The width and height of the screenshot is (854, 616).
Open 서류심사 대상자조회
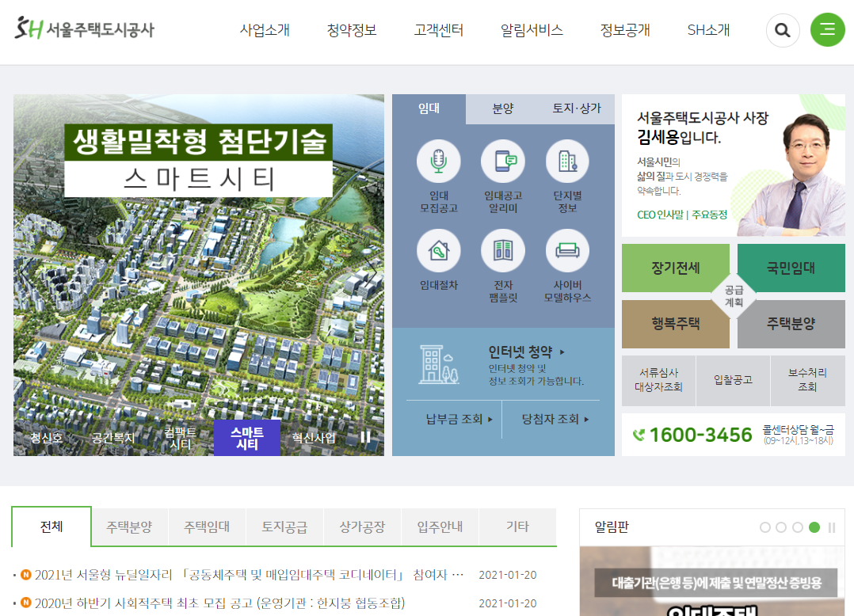tap(658, 380)
